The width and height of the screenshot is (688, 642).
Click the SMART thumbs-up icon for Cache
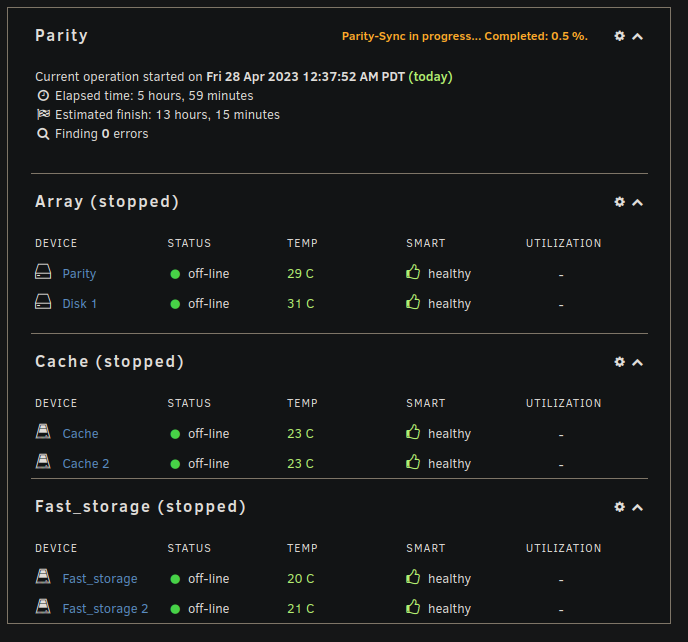pos(413,432)
